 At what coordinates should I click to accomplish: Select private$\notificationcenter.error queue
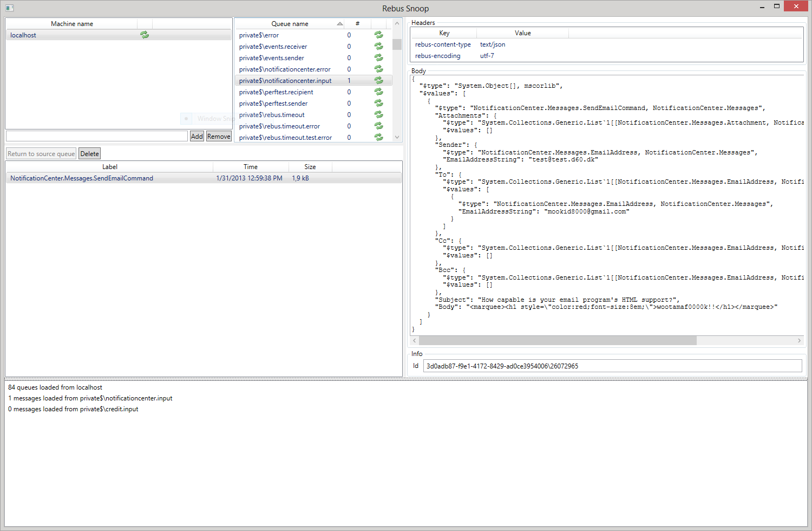coord(313,69)
